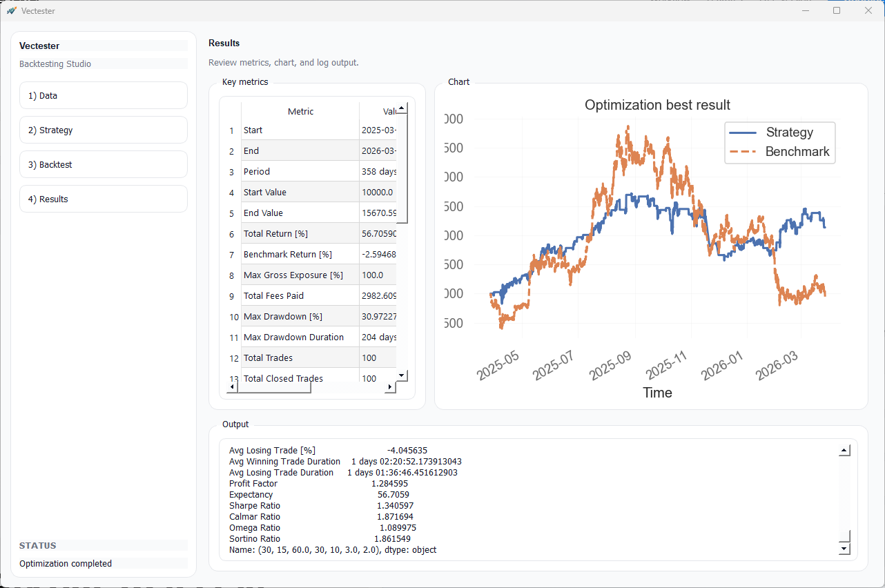Select the "Total Return [%]" metric row
Image resolution: width=885 pixels, height=588 pixels.
point(300,233)
